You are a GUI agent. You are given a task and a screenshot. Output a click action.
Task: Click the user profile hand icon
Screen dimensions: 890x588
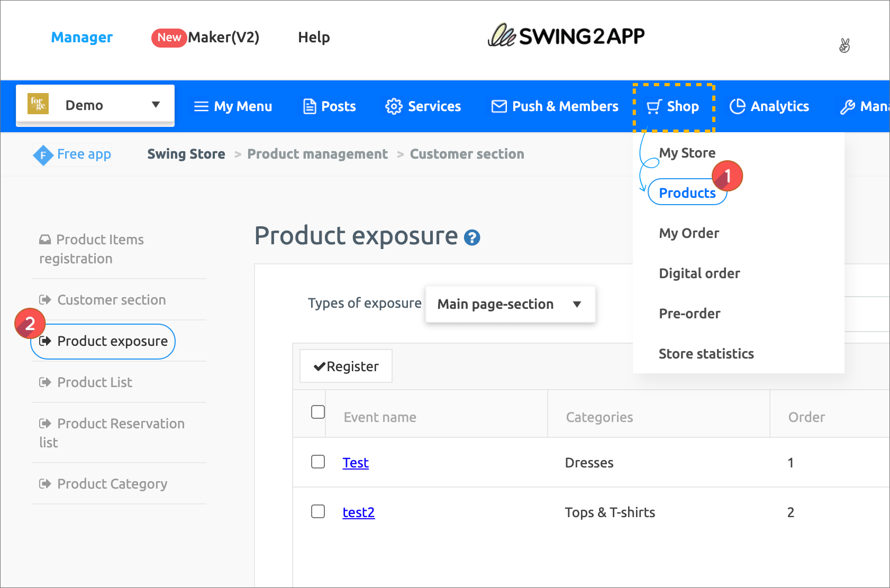coord(844,46)
